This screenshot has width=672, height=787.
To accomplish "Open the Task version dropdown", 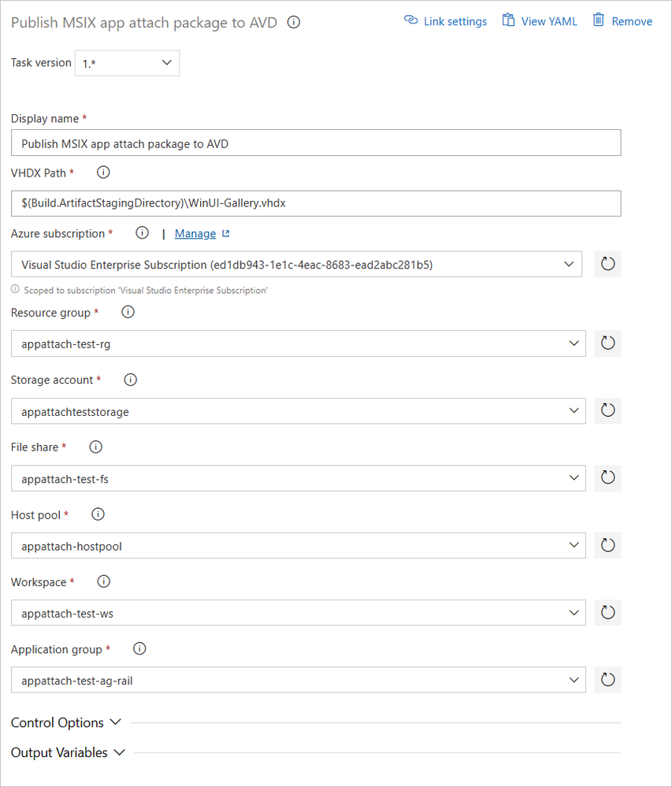I will tap(127, 63).
